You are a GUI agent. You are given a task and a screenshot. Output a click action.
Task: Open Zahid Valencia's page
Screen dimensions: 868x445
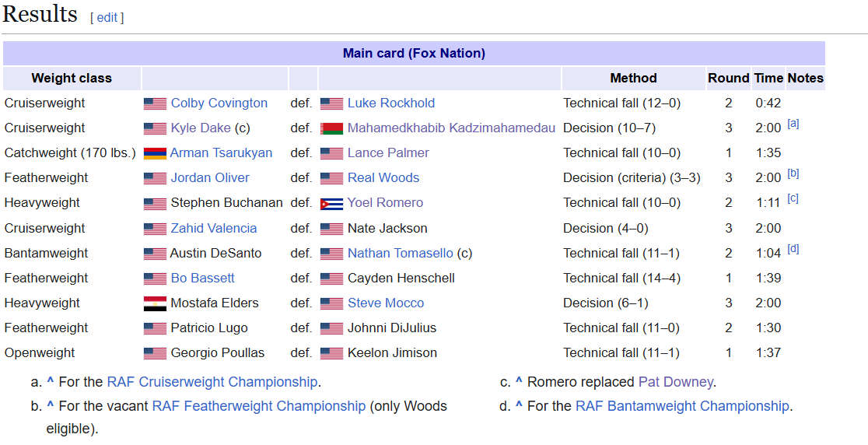pos(214,229)
